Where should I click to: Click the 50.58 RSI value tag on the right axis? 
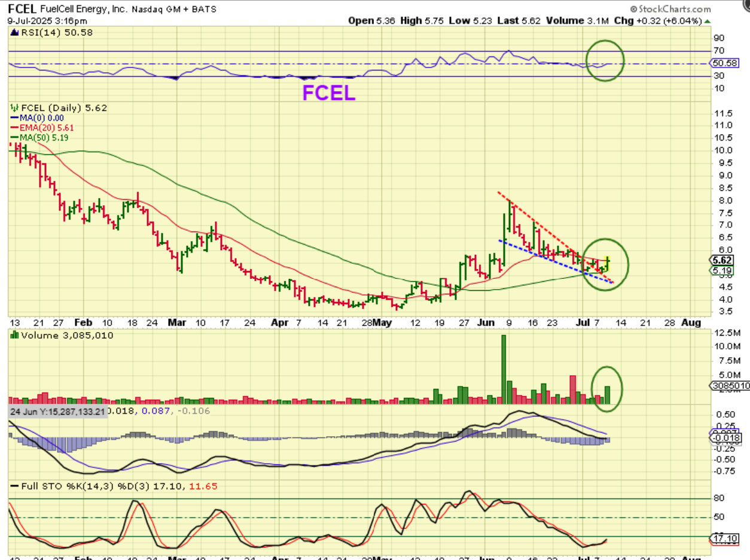pyautogui.click(x=723, y=63)
